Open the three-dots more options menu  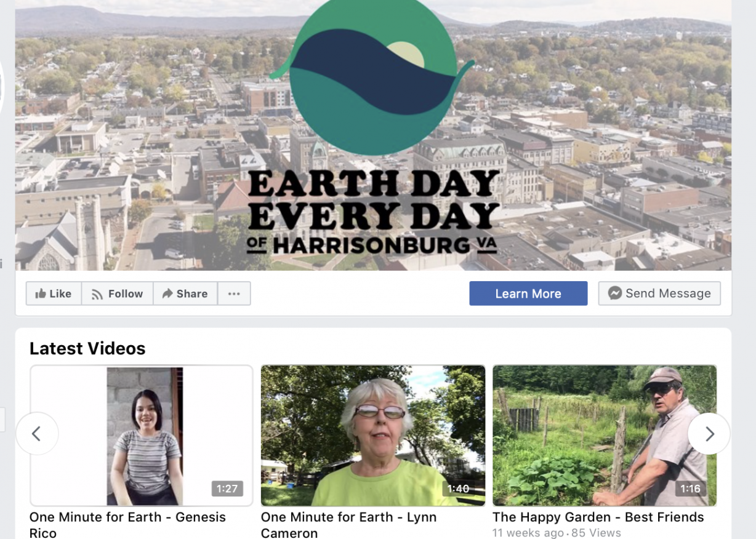tap(234, 293)
